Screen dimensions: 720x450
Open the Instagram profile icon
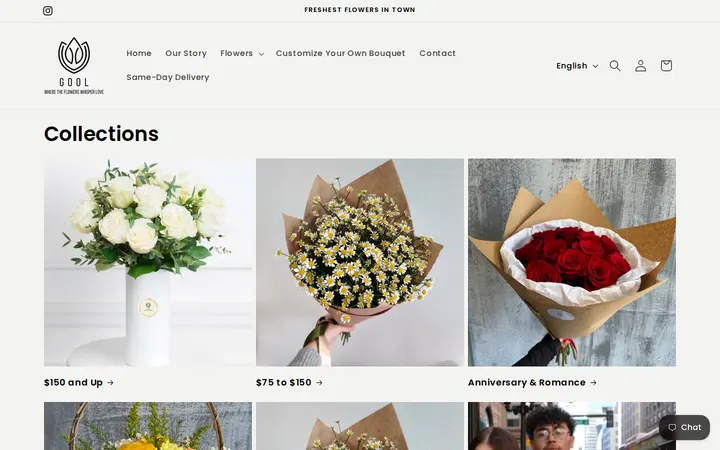[x=48, y=11]
